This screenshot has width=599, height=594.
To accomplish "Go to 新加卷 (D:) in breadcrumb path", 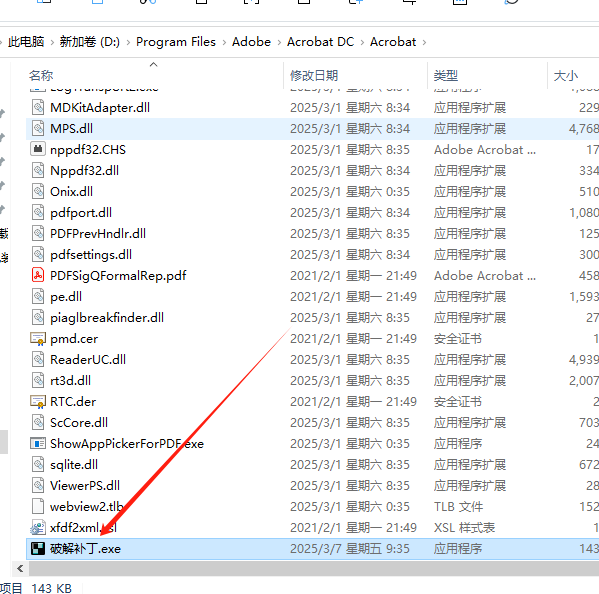I will point(89,42).
